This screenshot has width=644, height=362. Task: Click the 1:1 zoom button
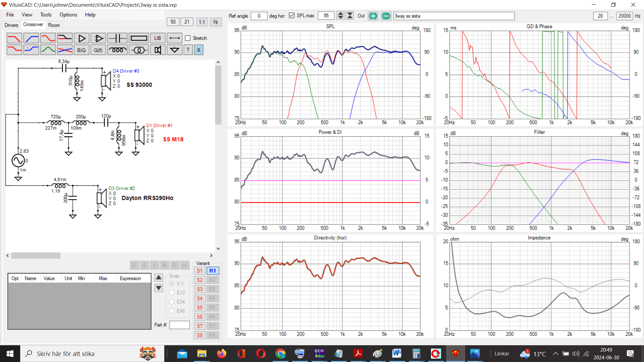tap(202, 22)
